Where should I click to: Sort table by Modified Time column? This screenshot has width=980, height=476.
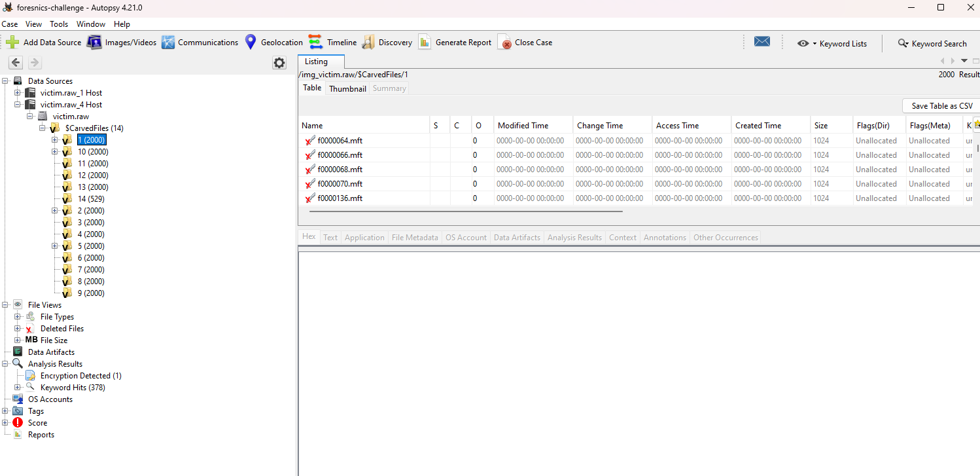523,126
